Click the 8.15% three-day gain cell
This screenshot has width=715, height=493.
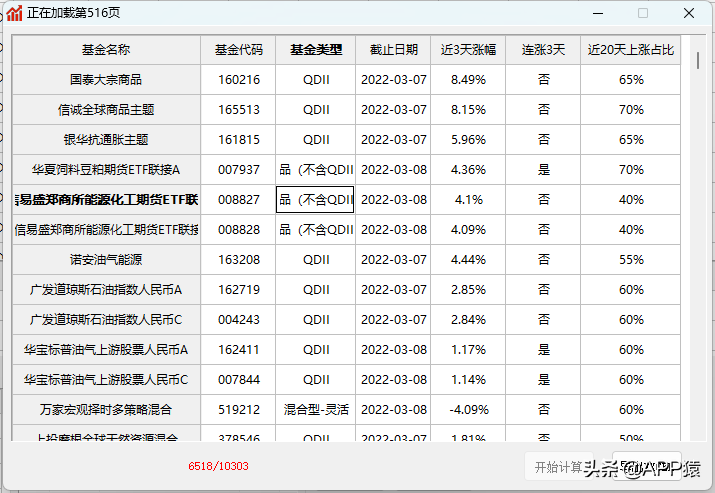point(468,110)
